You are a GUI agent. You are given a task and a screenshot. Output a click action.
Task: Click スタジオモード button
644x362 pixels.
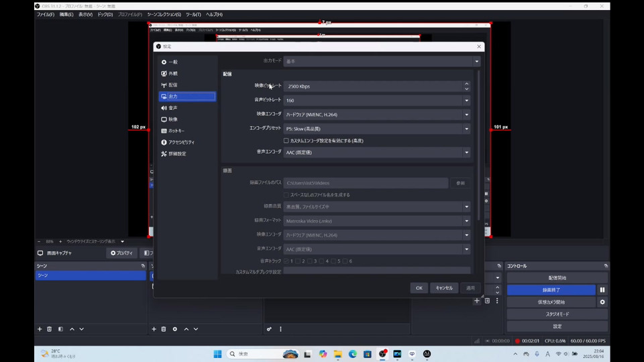pos(557,314)
